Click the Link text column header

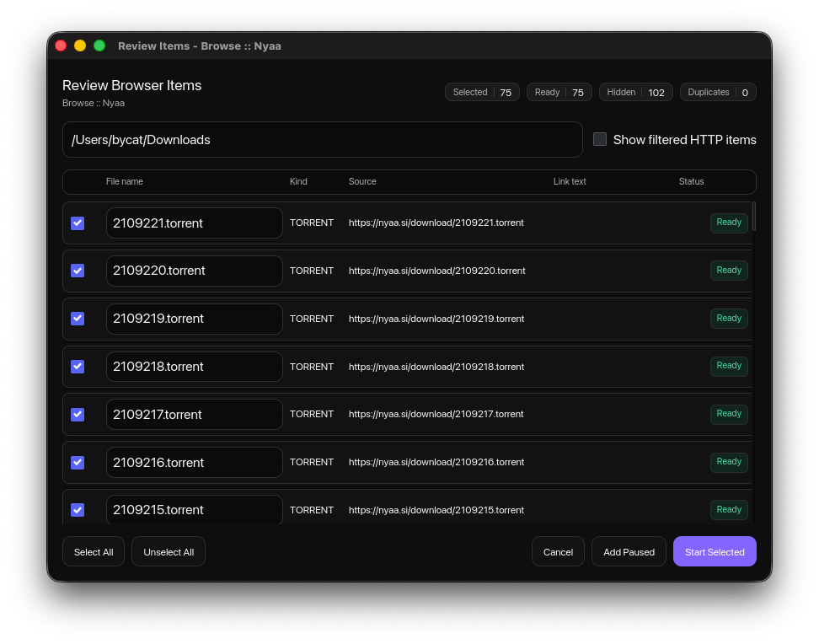(x=570, y=181)
